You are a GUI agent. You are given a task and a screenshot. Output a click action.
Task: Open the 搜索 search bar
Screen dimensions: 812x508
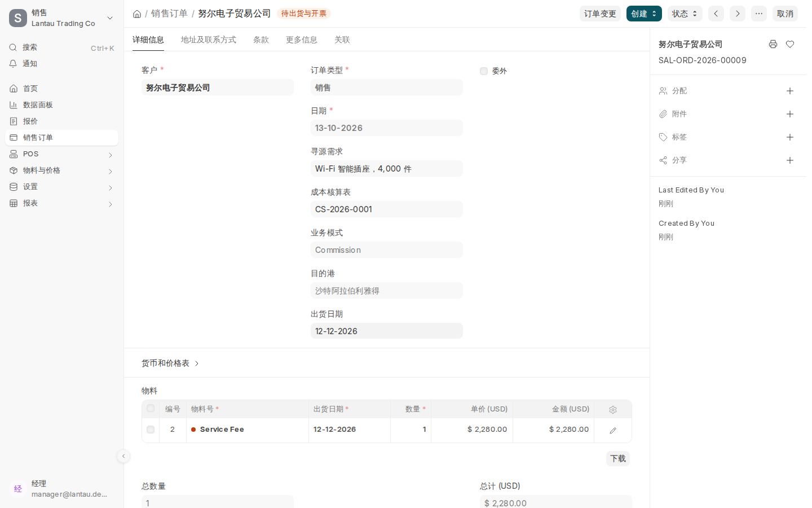tap(62, 47)
